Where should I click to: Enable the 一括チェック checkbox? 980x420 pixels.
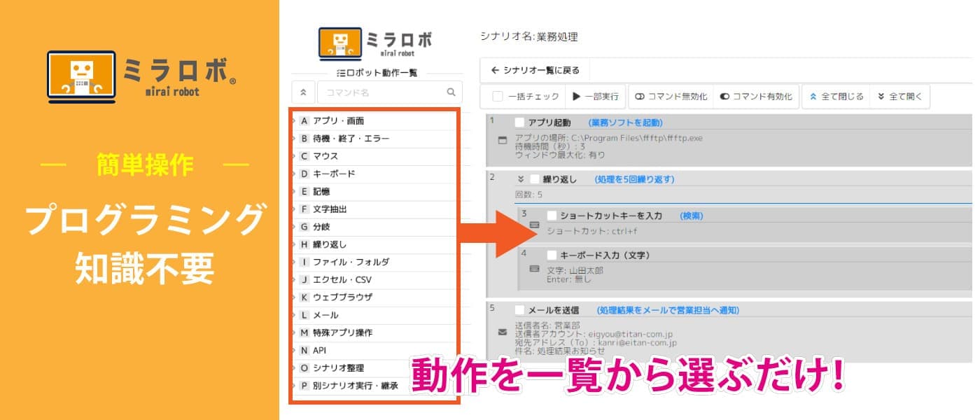coord(498,97)
